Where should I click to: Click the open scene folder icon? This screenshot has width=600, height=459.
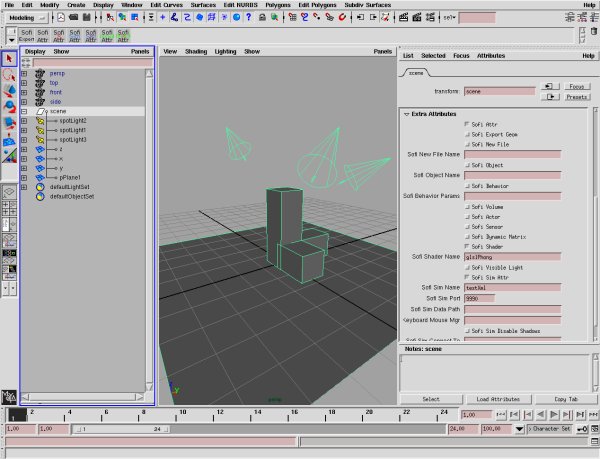click(x=74, y=17)
